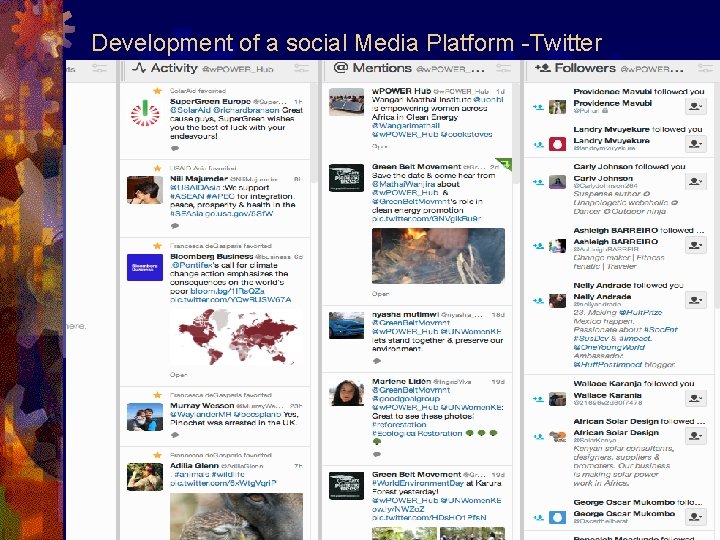Image resolution: width=720 pixels, height=540 pixels.
Task: Open settings icon of leftmost partial column
Action: click(x=99, y=68)
